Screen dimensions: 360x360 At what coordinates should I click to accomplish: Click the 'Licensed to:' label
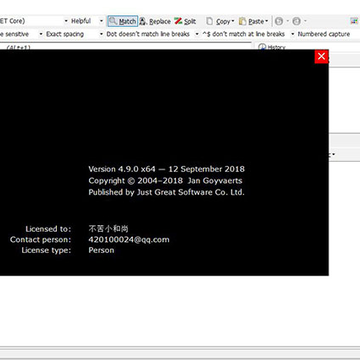pos(48,229)
